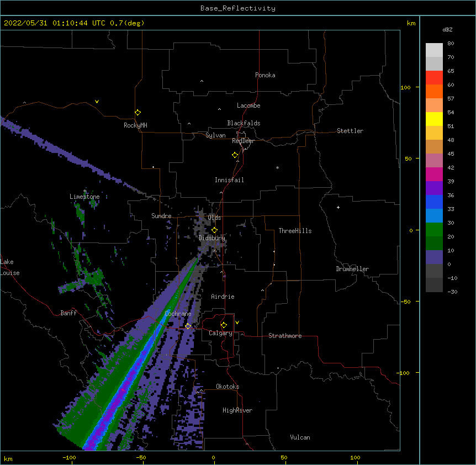476x465 pixels.
Task: Click the Sylvan town label
Action: [215, 135]
